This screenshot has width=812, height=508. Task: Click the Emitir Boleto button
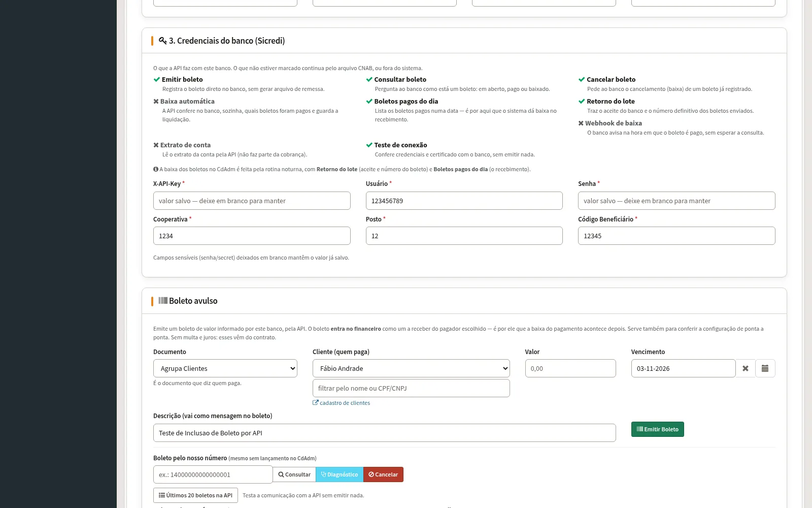coord(658,429)
